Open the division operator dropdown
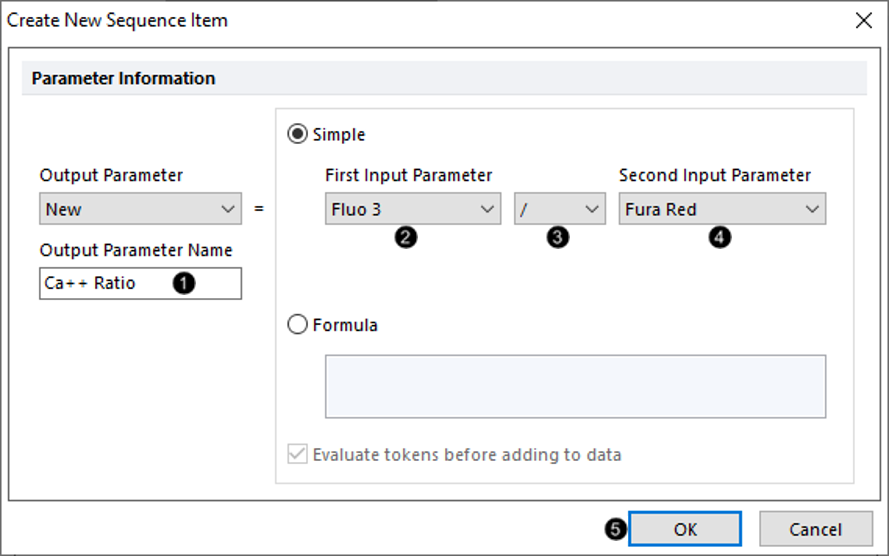The height and width of the screenshot is (556, 889). [560, 209]
